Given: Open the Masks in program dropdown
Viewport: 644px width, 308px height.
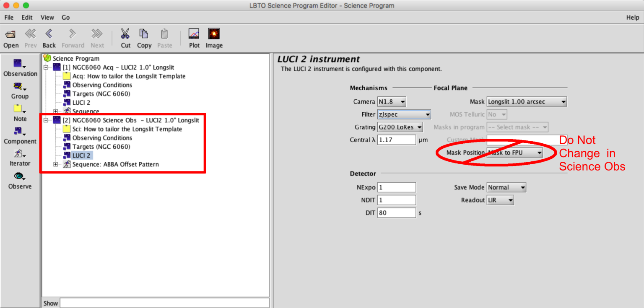Looking at the screenshot, I should (517, 127).
